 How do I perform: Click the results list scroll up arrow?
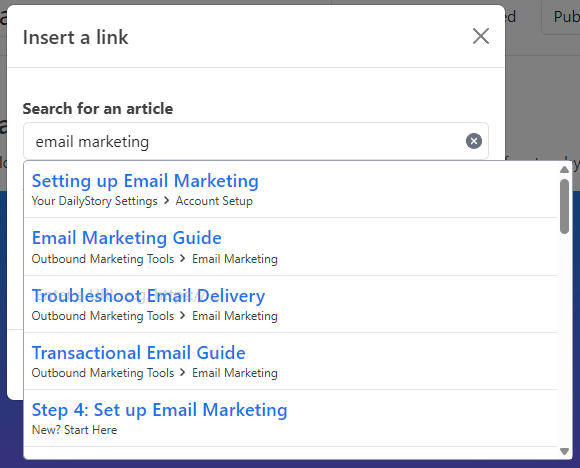tap(564, 170)
